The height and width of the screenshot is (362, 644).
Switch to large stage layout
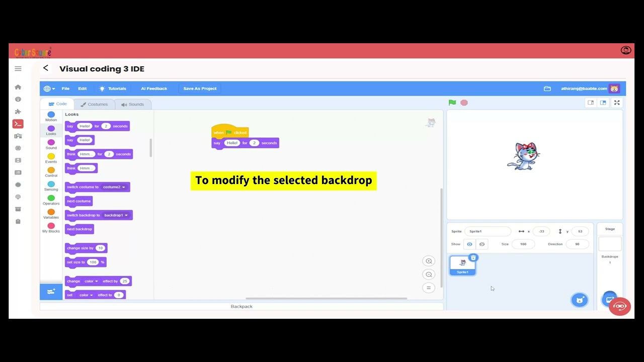[603, 103]
